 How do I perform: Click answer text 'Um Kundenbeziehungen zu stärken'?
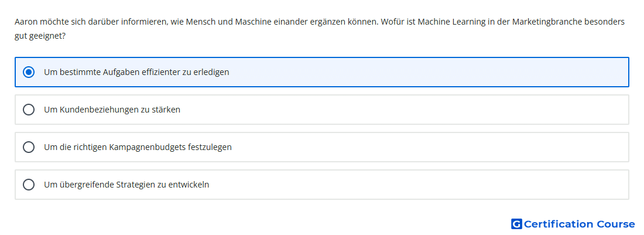[x=112, y=110]
